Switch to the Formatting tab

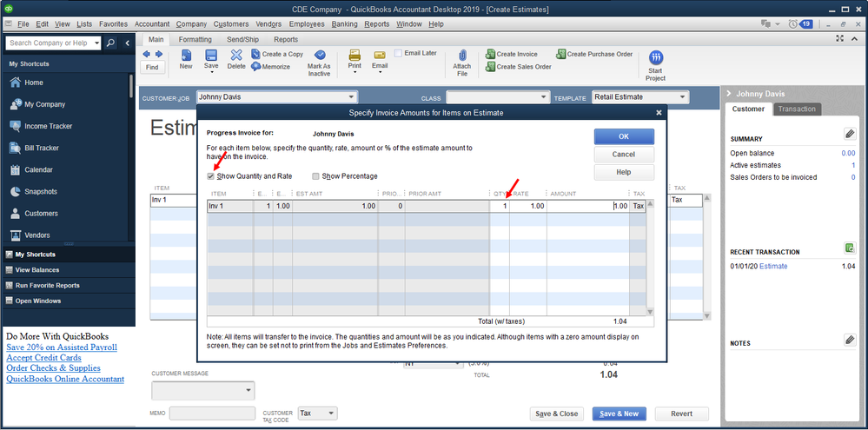coord(195,39)
